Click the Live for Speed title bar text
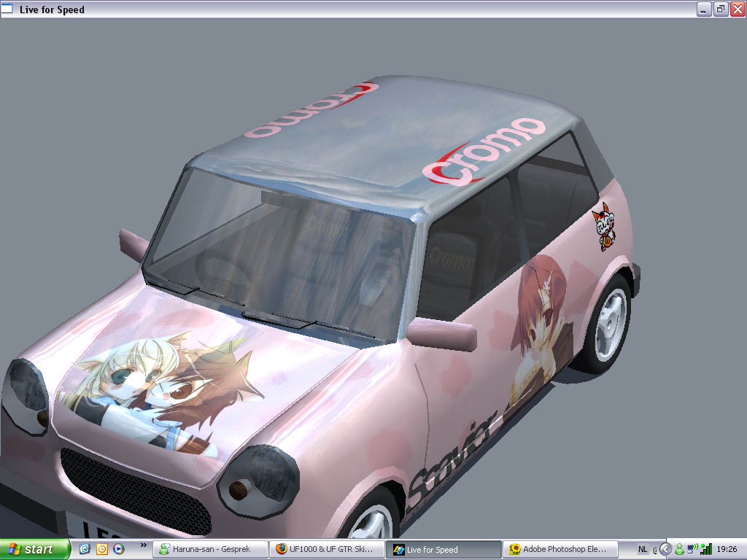 pos(52,9)
